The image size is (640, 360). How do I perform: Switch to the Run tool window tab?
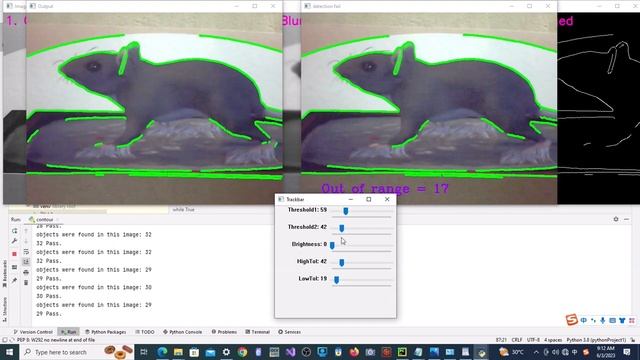tap(68, 332)
